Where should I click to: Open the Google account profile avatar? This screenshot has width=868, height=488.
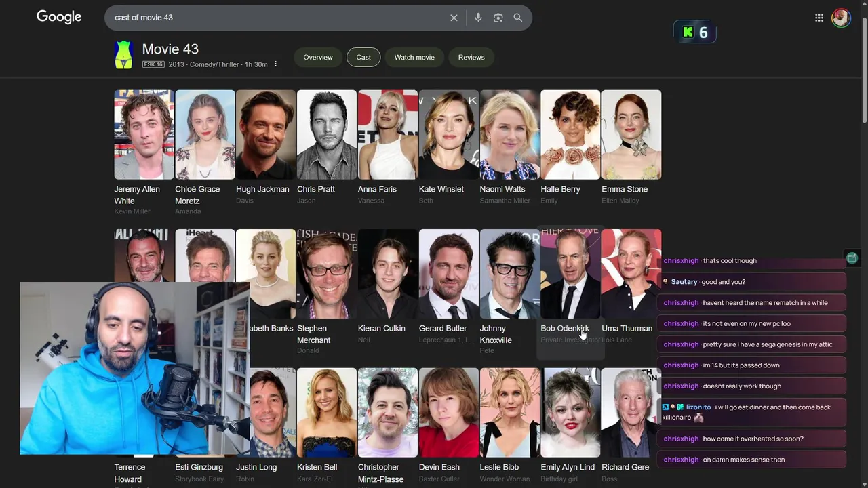coord(841,18)
